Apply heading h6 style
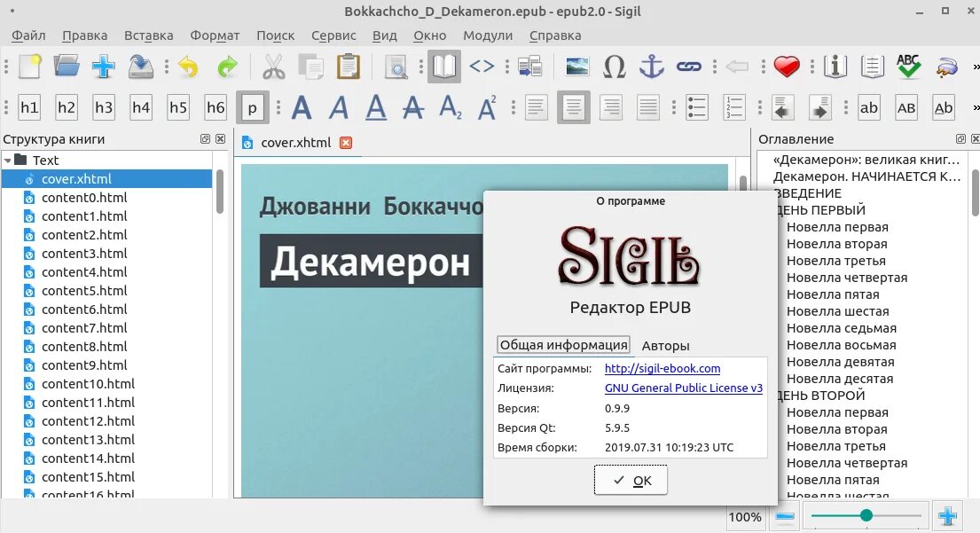Viewport: 980px width, 533px height. pos(216,107)
